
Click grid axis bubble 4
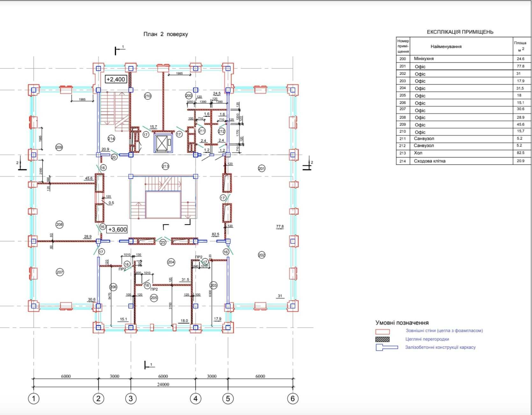tap(196, 398)
